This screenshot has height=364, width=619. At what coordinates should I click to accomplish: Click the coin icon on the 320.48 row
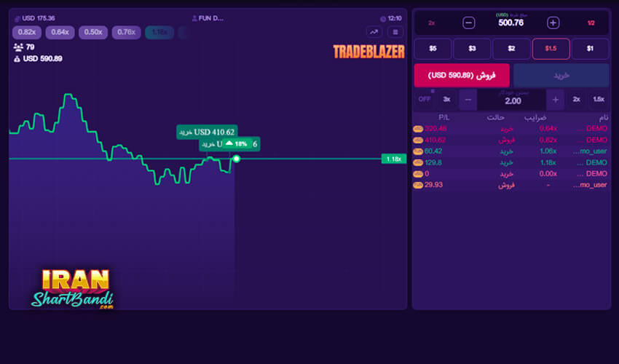418,129
